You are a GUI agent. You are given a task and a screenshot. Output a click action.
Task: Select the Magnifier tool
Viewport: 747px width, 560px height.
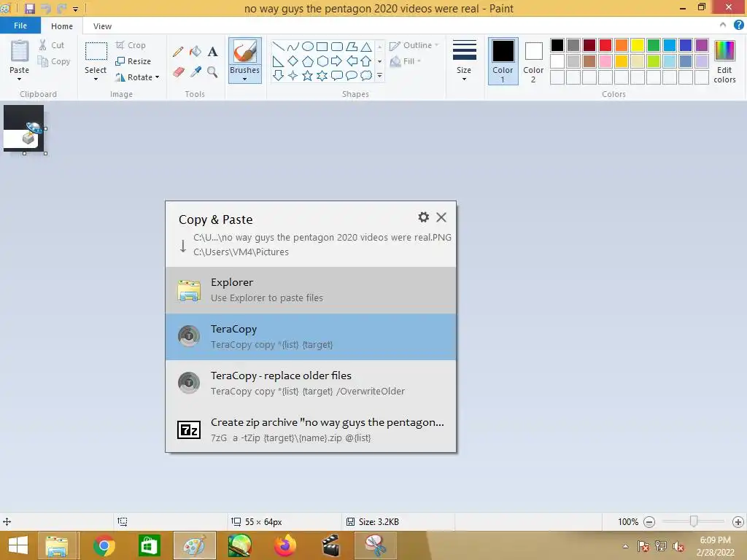pyautogui.click(x=212, y=72)
